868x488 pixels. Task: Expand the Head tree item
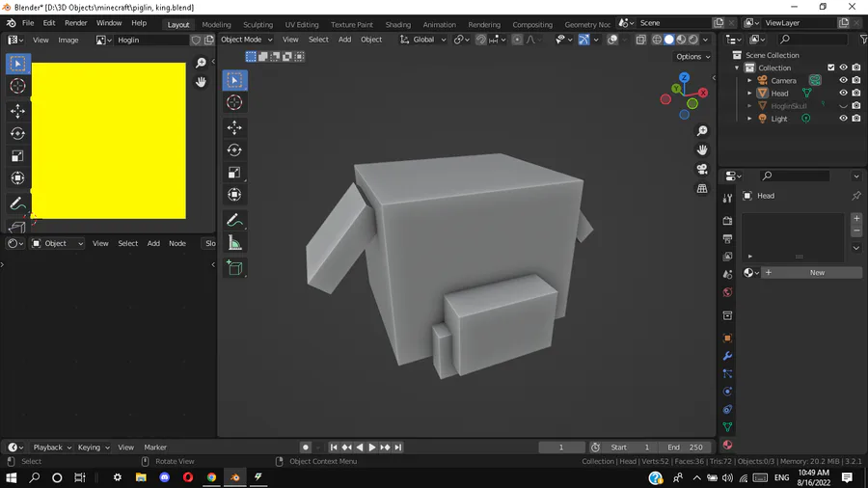749,93
